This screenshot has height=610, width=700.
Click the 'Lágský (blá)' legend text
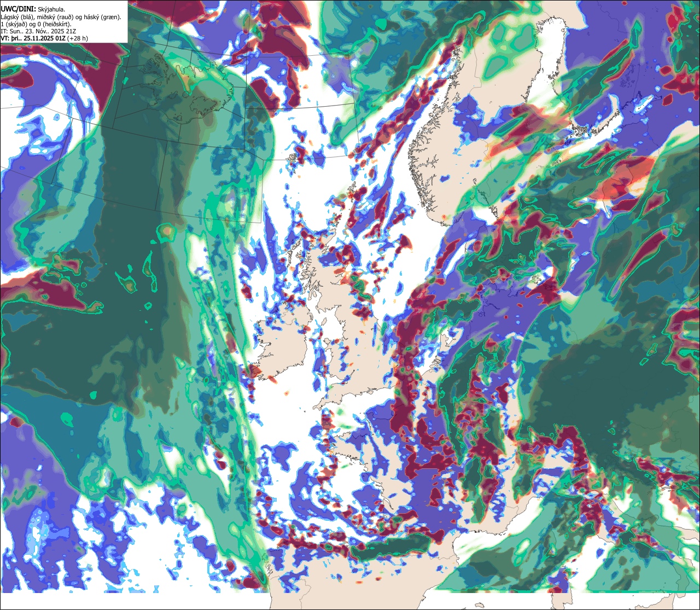point(16,17)
